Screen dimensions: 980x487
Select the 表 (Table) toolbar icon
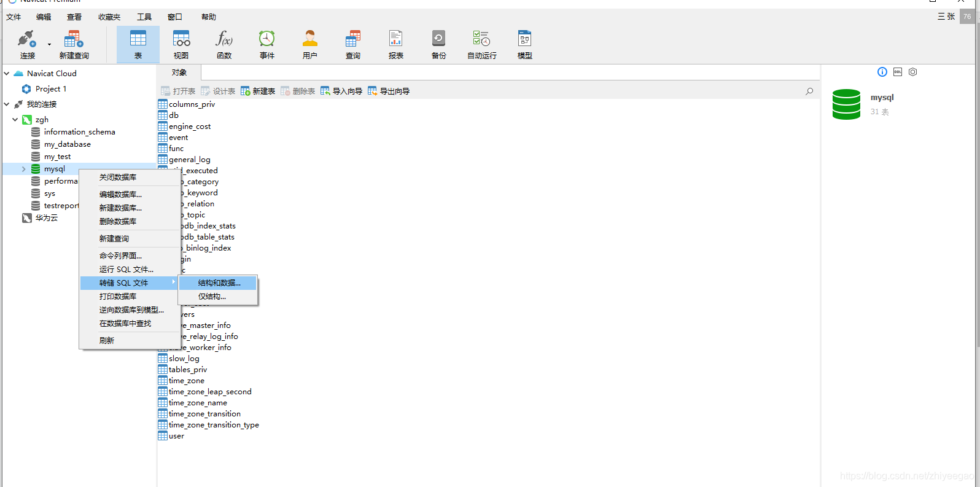pyautogui.click(x=138, y=44)
